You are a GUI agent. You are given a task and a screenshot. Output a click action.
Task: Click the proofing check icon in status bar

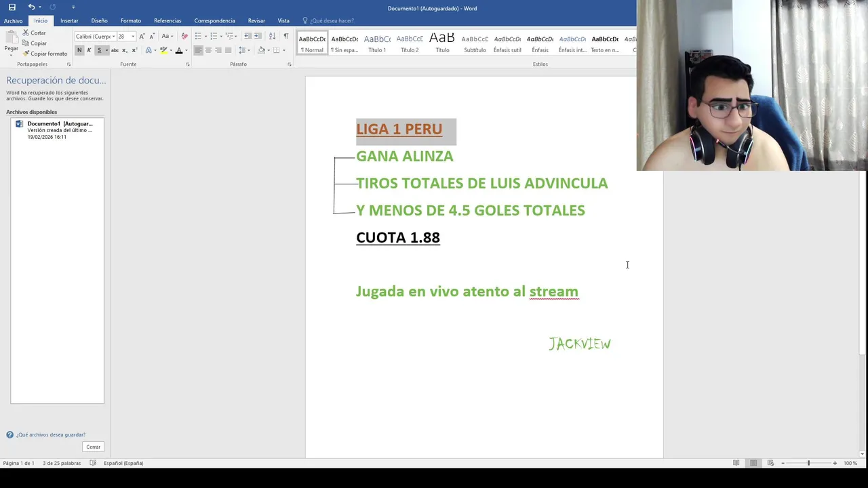point(93,463)
